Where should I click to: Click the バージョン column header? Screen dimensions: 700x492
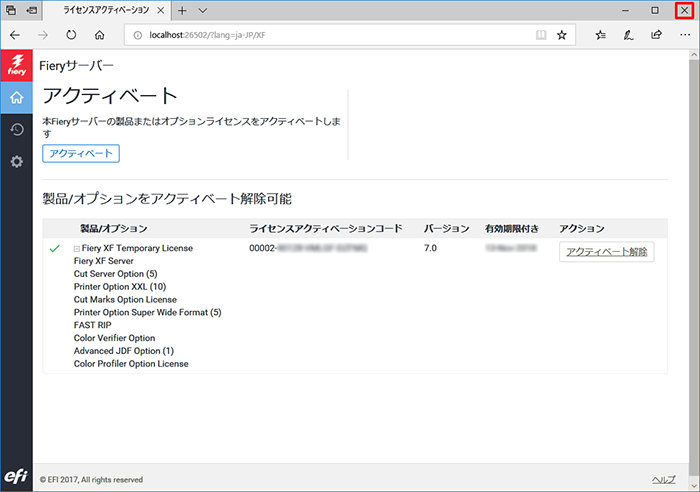click(446, 229)
